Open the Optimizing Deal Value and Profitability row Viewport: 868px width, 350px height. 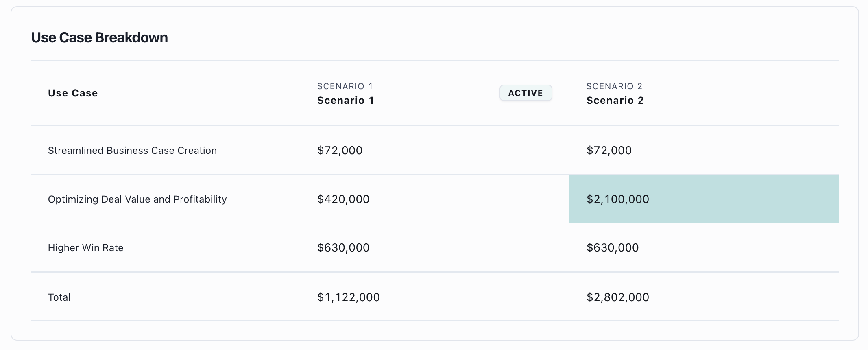137,199
